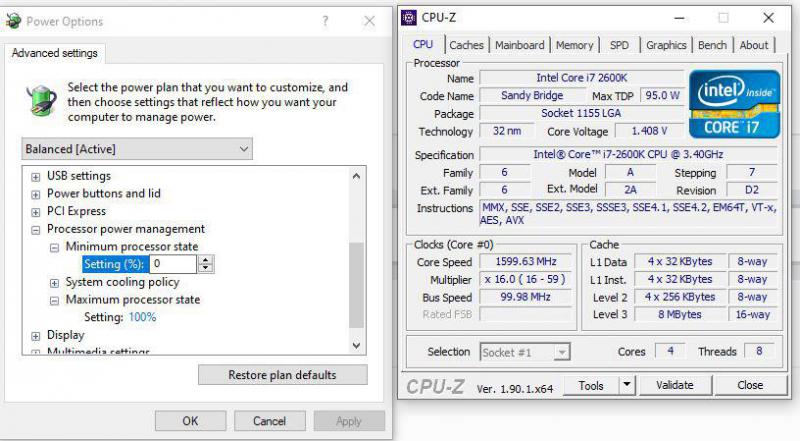The width and height of the screenshot is (800, 441).
Task: Click the Power Options help question mark
Action: point(325,21)
